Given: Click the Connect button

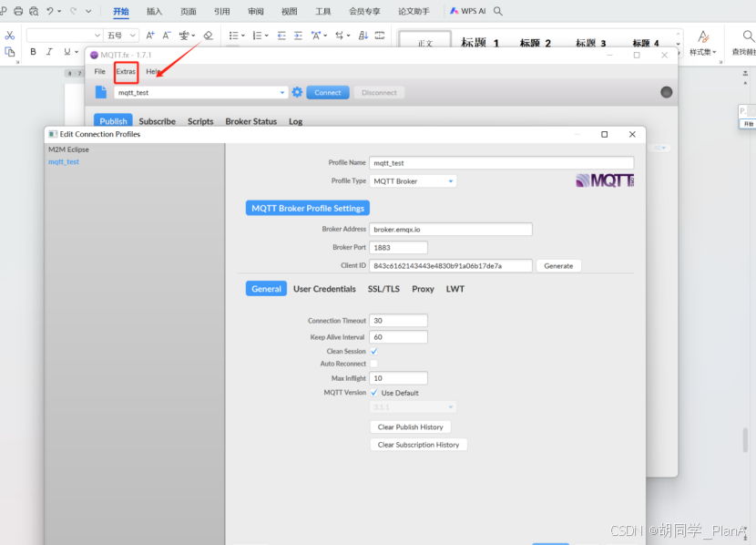Looking at the screenshot, I should tap(328, 93).
